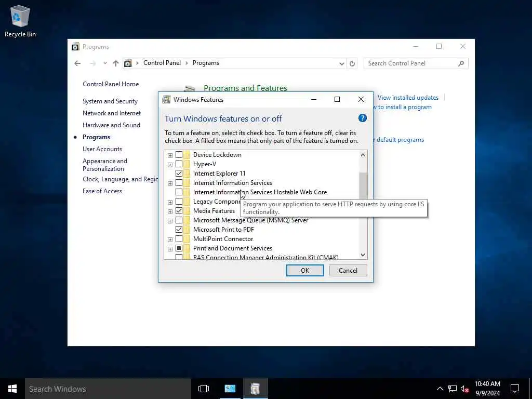This screenshot has width=532, height=399.
Task: Expand the MultiPoint Connector node
Action: (170, 240)
